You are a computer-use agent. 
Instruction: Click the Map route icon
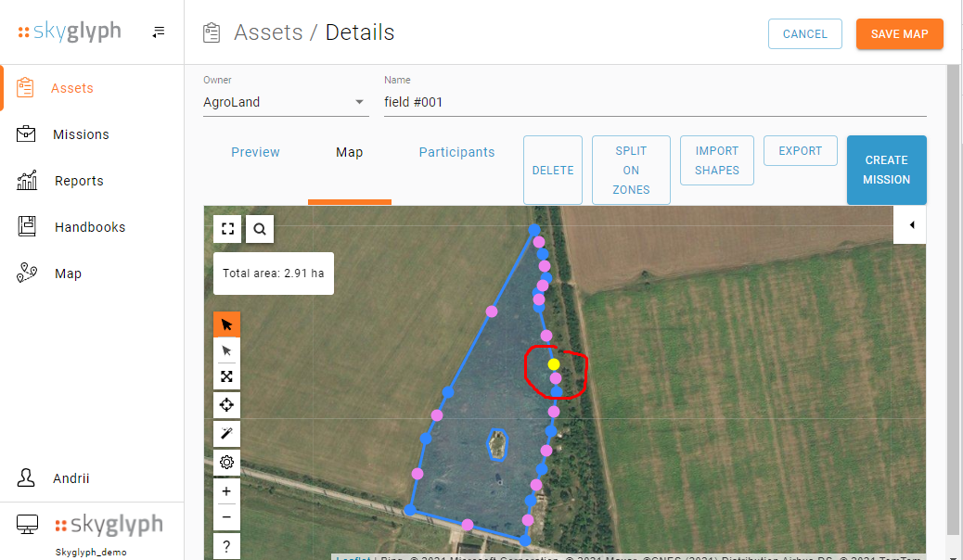point(27,273)
